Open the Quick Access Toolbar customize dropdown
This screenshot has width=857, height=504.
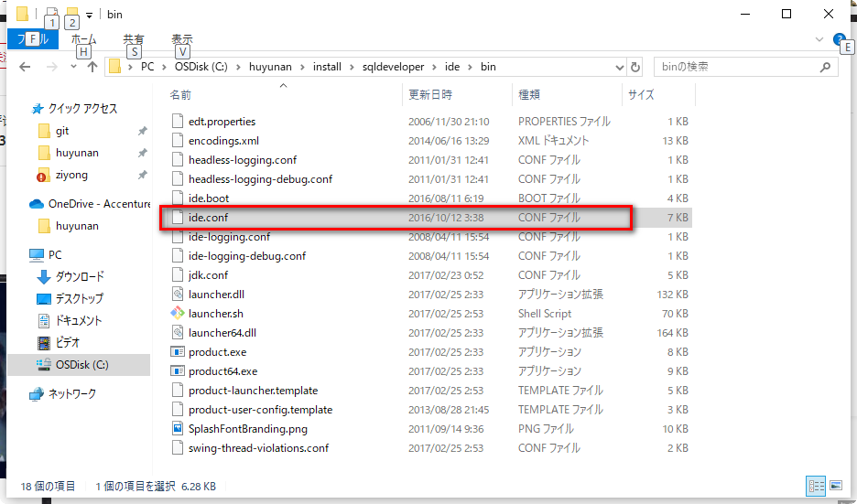[89, 15]
